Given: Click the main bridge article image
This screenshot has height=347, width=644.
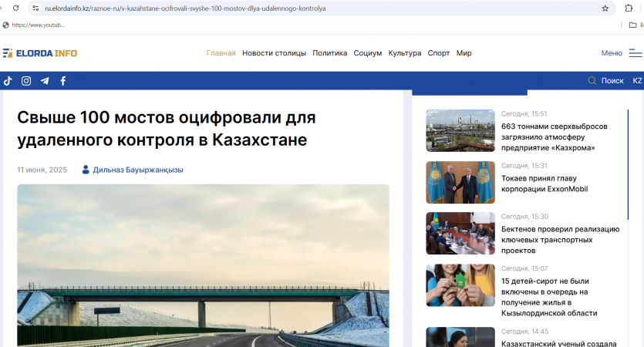Looking at the screenshot, I should [204, 265].
